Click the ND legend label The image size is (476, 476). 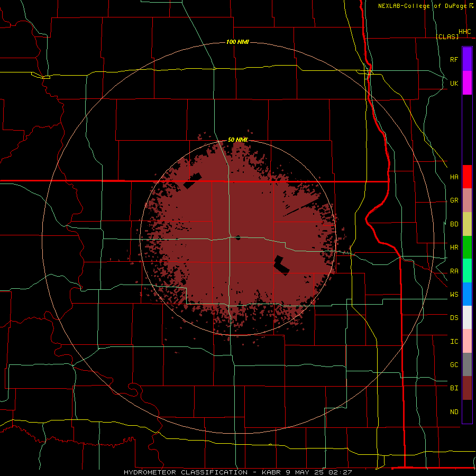pyautogui.click(x=454, y=412)
